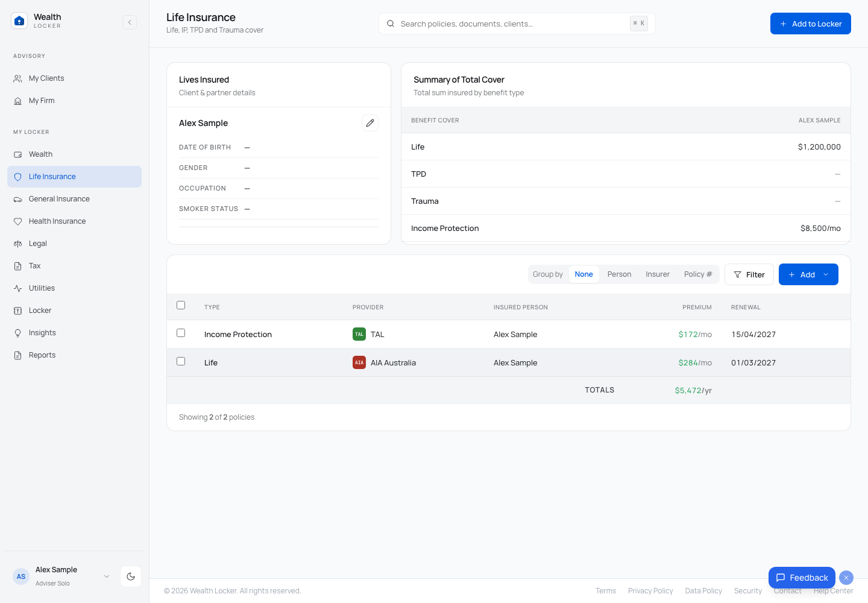The width and height of the screenshot is (868, 603).
Task: Click the pencil edit icon for Alex Sample
Action: [x=370, y=123]
